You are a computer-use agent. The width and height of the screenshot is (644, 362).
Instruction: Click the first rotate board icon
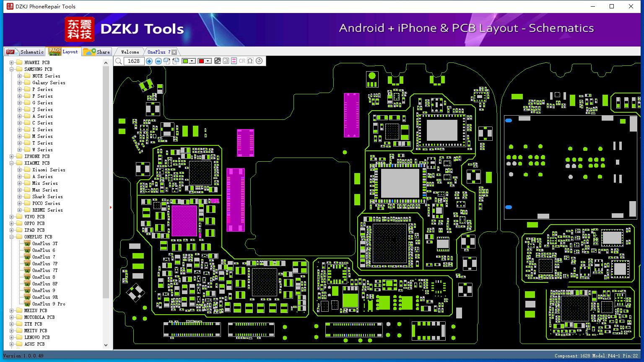tap(167, 61)
